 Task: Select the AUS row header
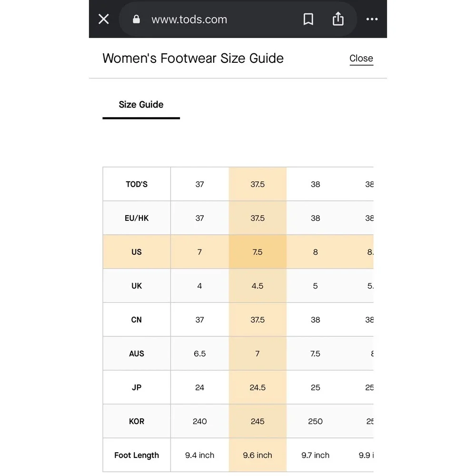[137, 353]
